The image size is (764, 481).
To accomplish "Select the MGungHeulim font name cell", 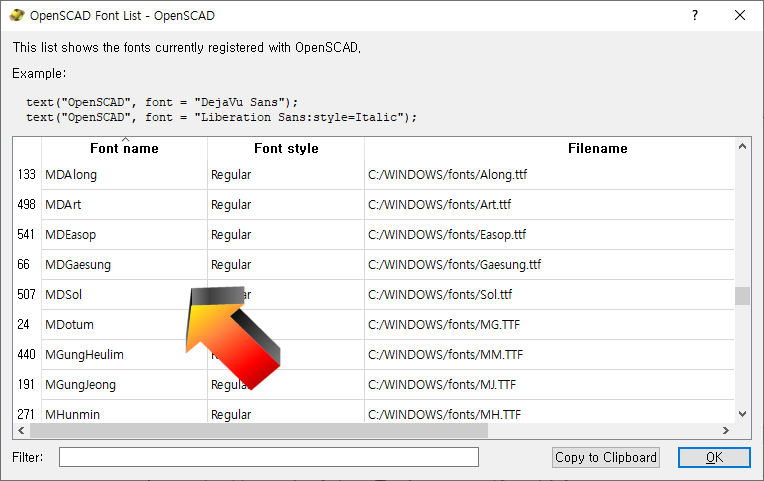I will coord(124,354).
